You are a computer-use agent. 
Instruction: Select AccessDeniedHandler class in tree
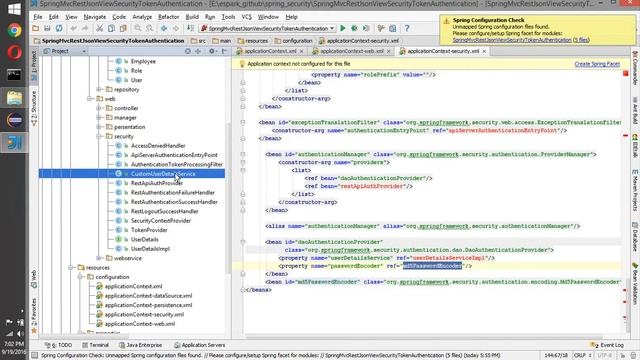pyautogui.click(x=158, y=146)
